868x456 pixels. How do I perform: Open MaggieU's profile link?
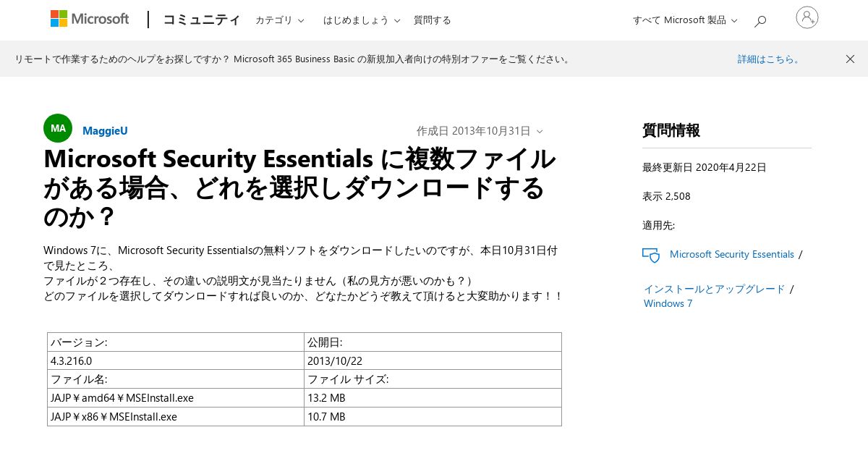tap(105, 131)
